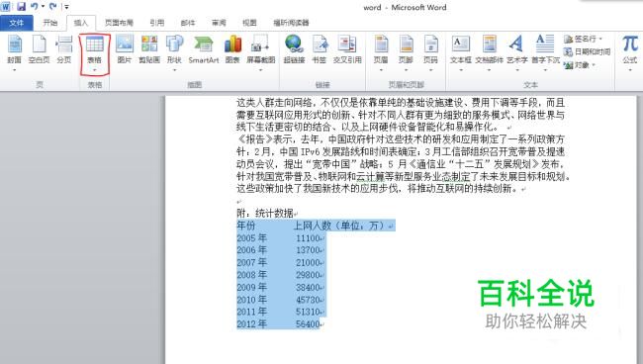643x364 pixels.
Task: Insert a 签名行 signature line
Action: (x=583, y=39)
